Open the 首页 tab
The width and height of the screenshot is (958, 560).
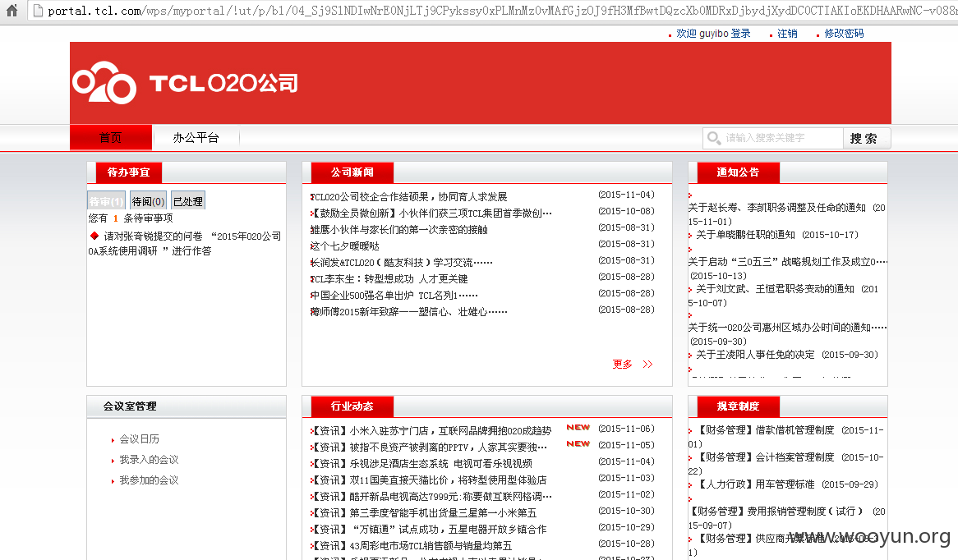click(111, 137)
